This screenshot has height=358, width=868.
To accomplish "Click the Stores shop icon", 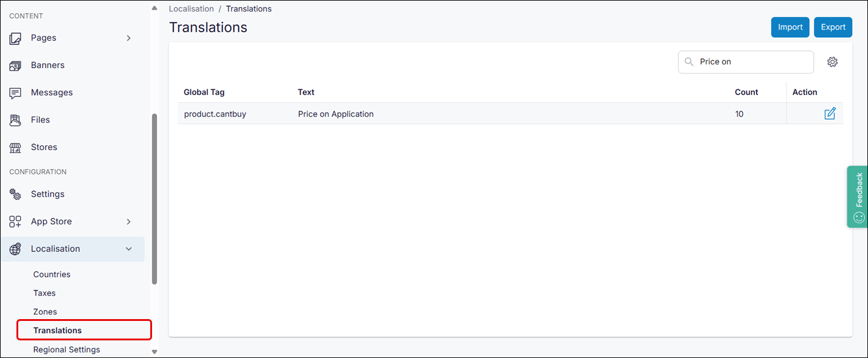I will (x=16, y=148).
